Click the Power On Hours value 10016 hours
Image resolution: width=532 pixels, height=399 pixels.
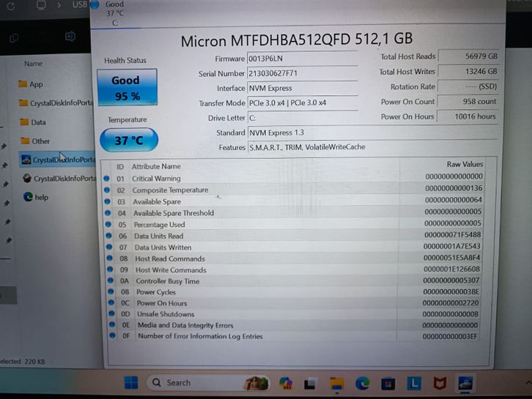468,116
